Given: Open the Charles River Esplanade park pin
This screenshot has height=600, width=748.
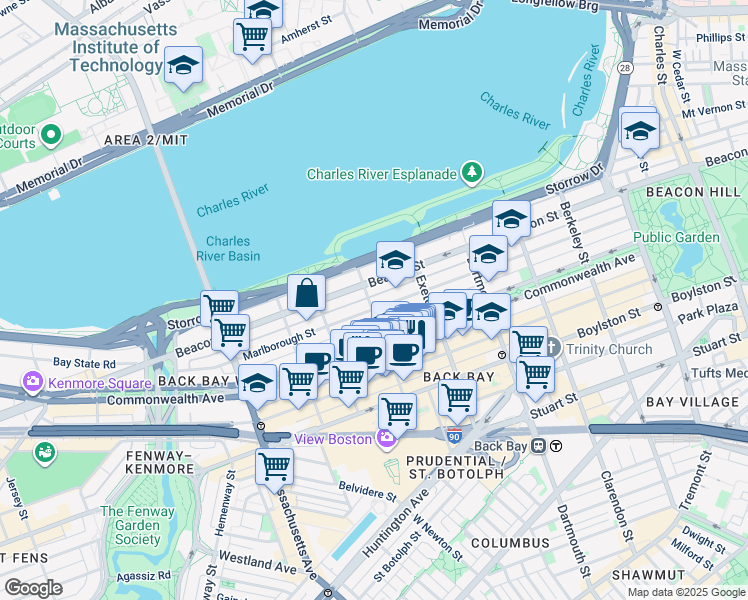Looking at the screenshot, I should (x=472, y=172).
